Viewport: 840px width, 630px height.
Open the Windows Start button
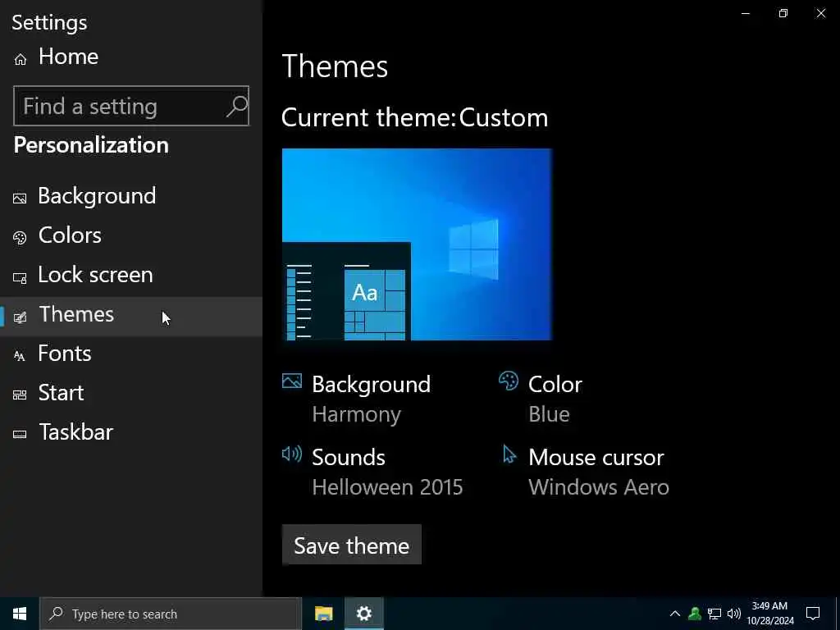click(20, 614)
